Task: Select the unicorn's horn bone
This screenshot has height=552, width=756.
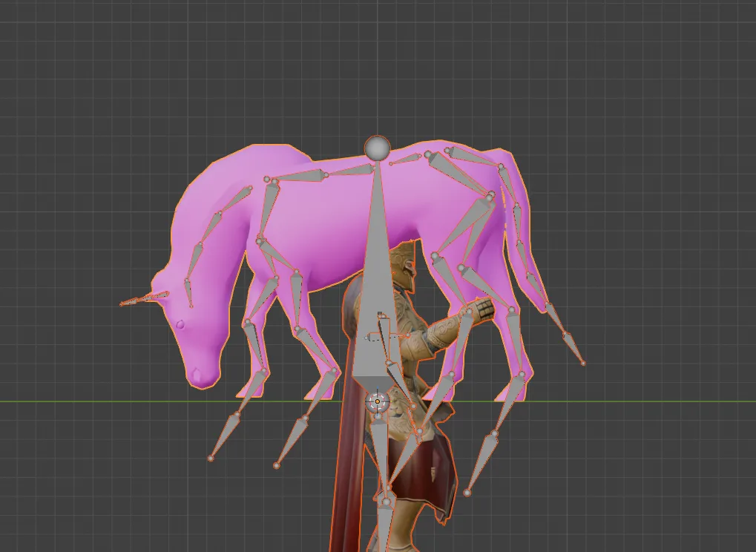Action: (x=144, y=298)
